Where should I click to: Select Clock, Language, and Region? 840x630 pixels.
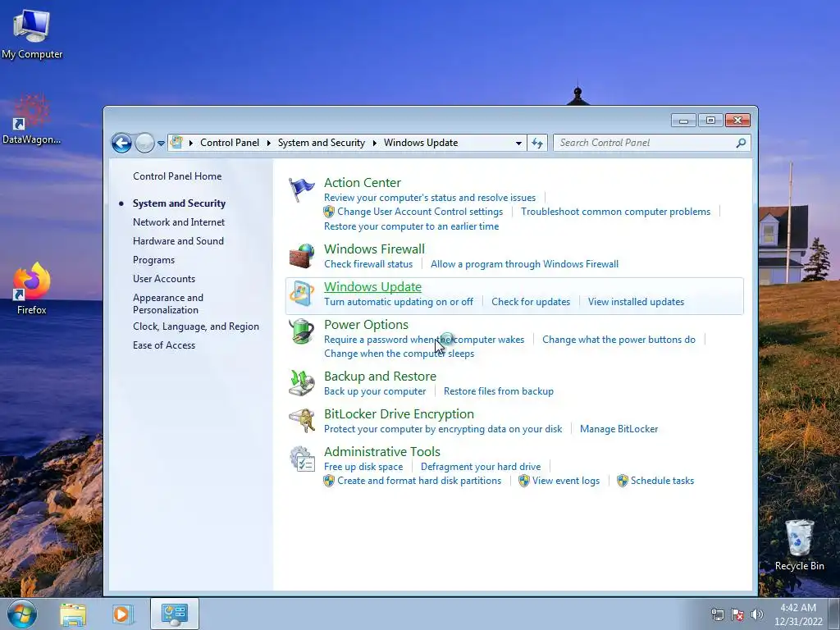pos(196,326)
